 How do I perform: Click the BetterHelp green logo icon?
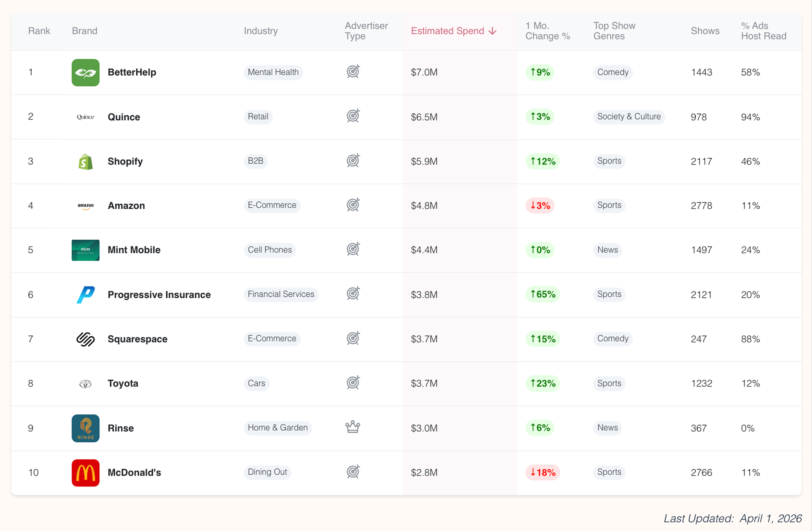click(x=85, y=72)
